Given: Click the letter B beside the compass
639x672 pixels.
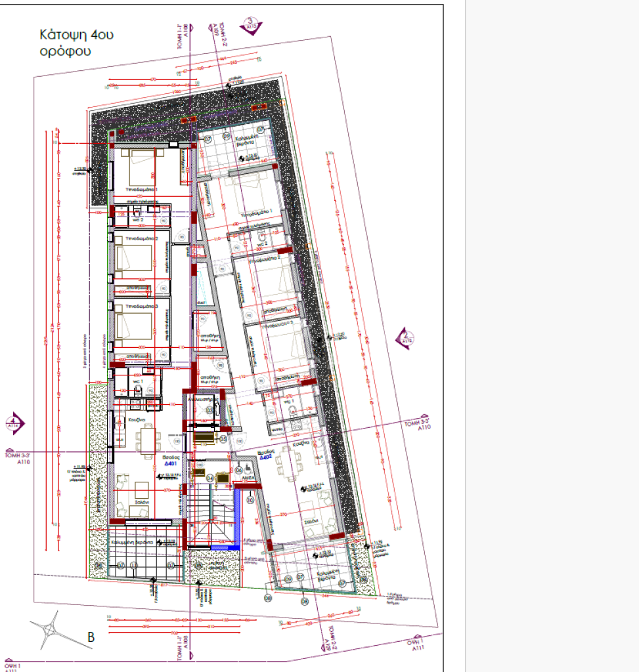Looking at the screenshot, I should 91,637.
